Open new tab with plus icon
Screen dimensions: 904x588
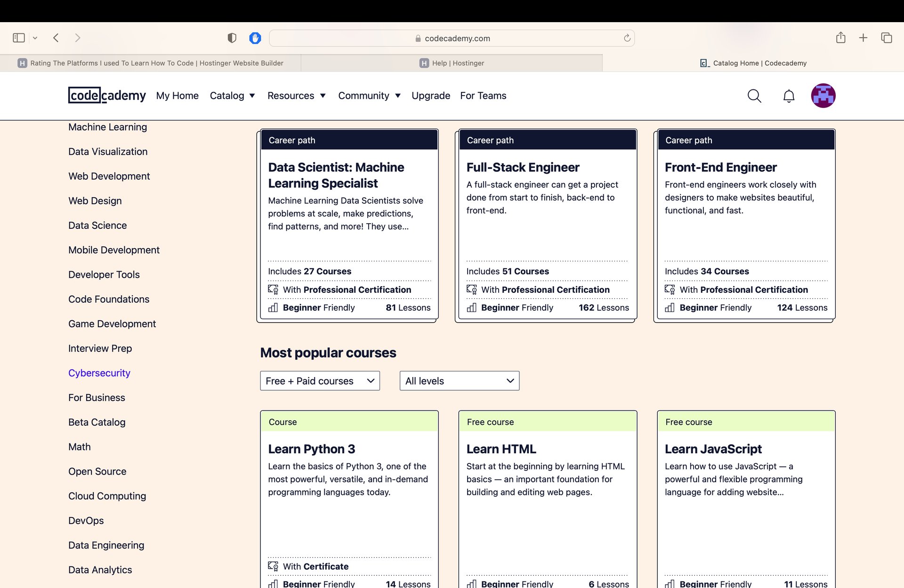(863, 38)
